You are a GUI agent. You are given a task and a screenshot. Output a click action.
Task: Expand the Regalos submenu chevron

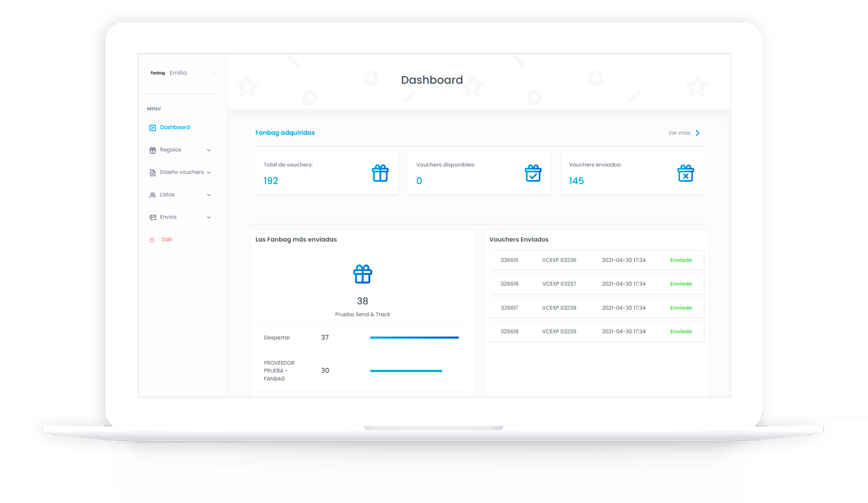click(x=209, y=150)
